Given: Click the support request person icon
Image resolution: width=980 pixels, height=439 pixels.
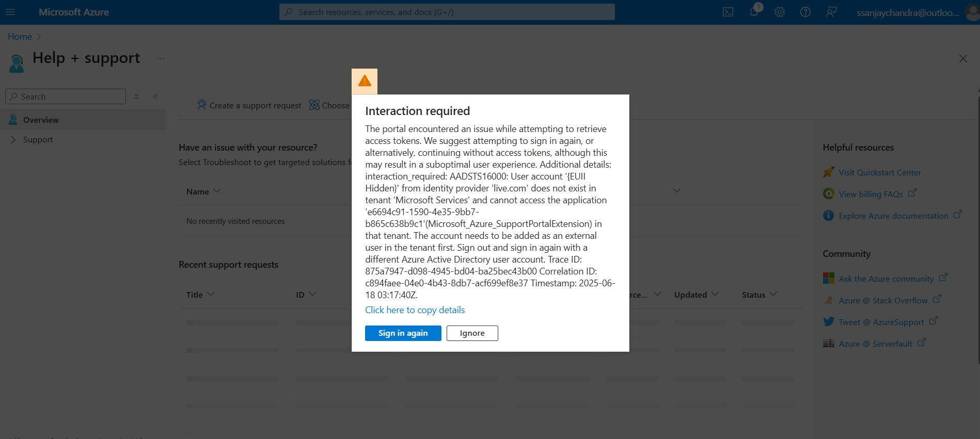Looking at the screenshot, I should click(x=202, y=105).
